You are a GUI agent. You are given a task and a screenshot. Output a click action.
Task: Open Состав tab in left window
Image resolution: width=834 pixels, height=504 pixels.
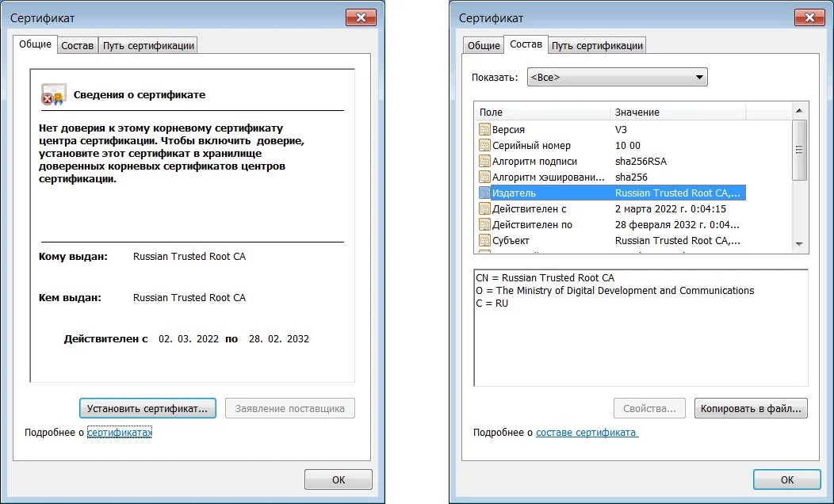(x=77, y=46)
